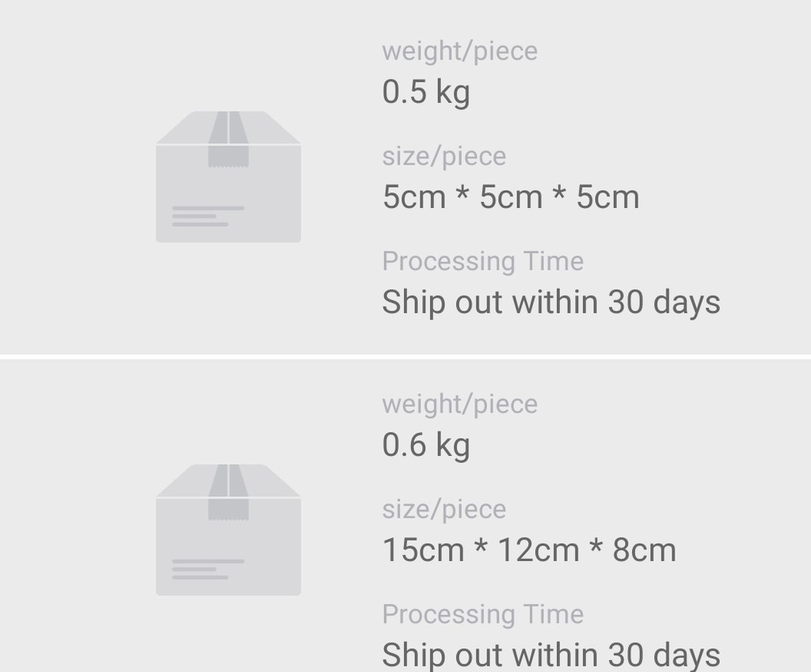811x672 pixels.
Task: Click the first size/piece label
Action: [x=444, y=157]
